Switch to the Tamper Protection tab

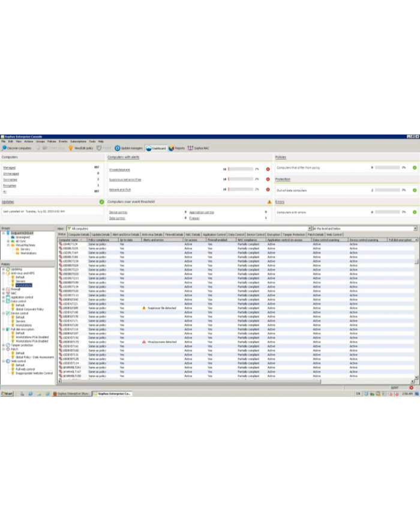click(294, 235)
